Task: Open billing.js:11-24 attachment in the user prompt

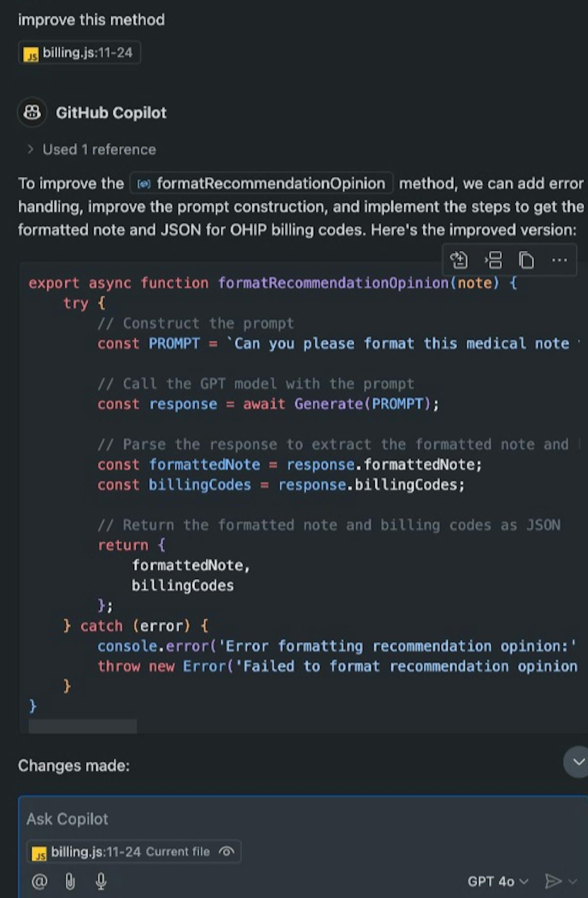Action: coord(79,53)
